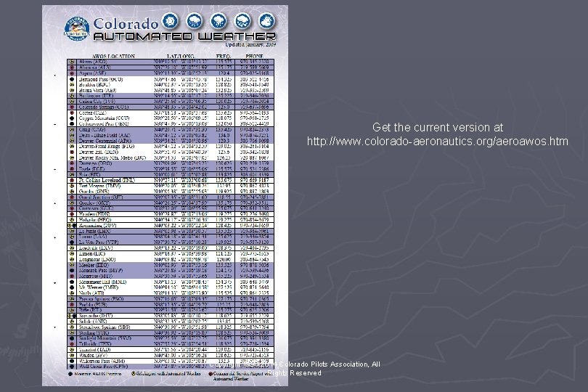Screen dimensions: 588x392
Task: Click the GA Airport legend marker
Action: [x=133, y=374]
